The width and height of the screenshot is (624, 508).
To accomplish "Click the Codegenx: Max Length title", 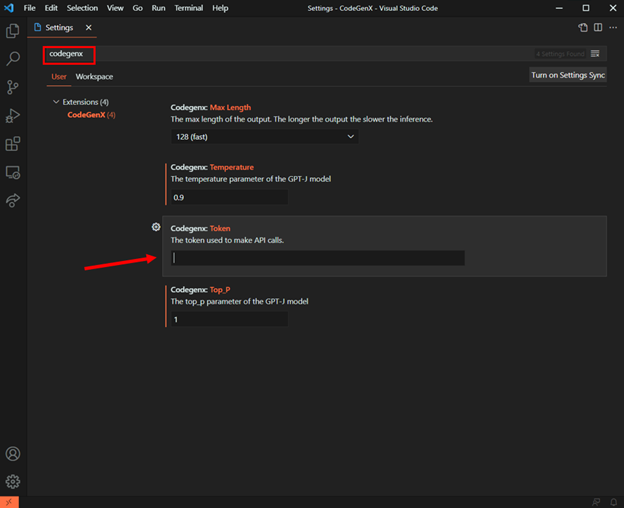I will point(211,107).
